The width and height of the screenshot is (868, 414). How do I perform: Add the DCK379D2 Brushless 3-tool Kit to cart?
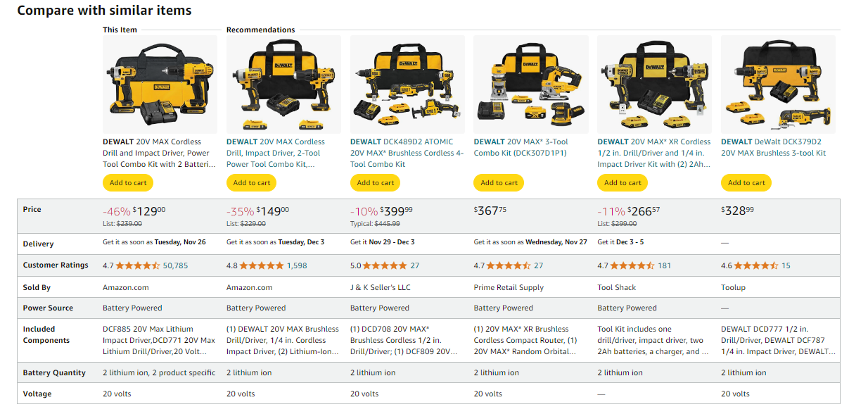(746, 182)
